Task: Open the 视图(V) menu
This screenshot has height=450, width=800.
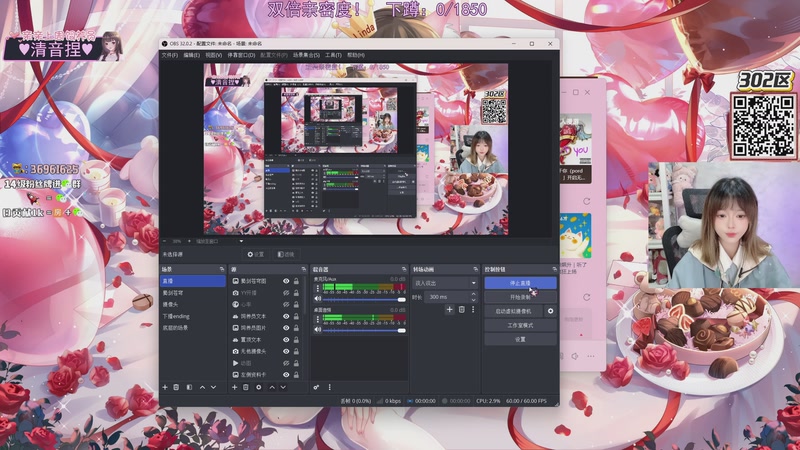Action: coord(214,55)
